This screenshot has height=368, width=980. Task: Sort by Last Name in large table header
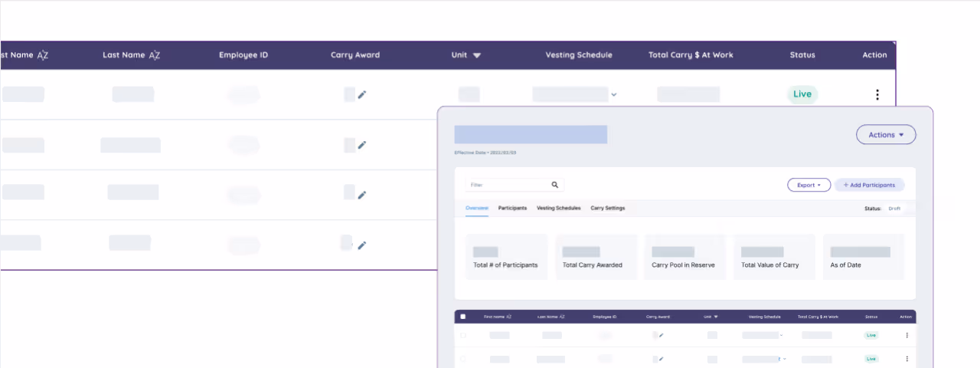coord(155,55)
